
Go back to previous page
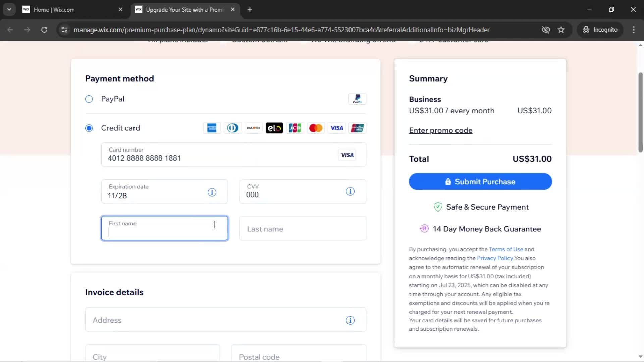click(x=10, y=30)
